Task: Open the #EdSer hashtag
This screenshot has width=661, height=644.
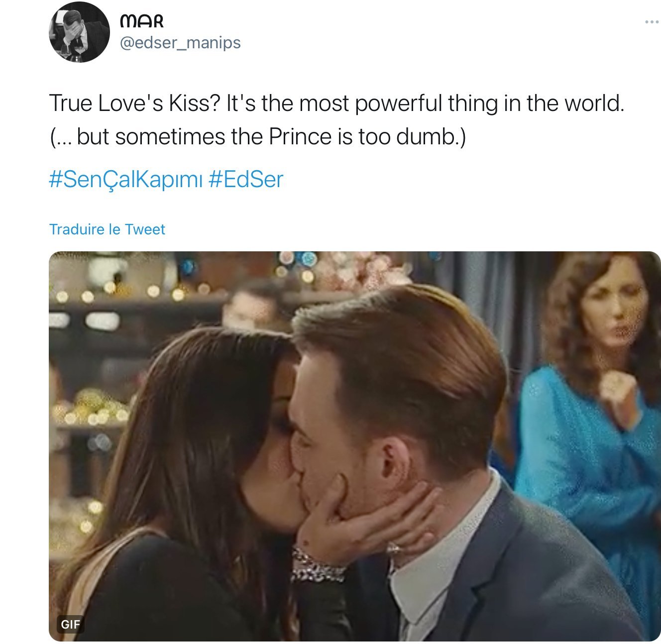Action: [x=246, y=179]
